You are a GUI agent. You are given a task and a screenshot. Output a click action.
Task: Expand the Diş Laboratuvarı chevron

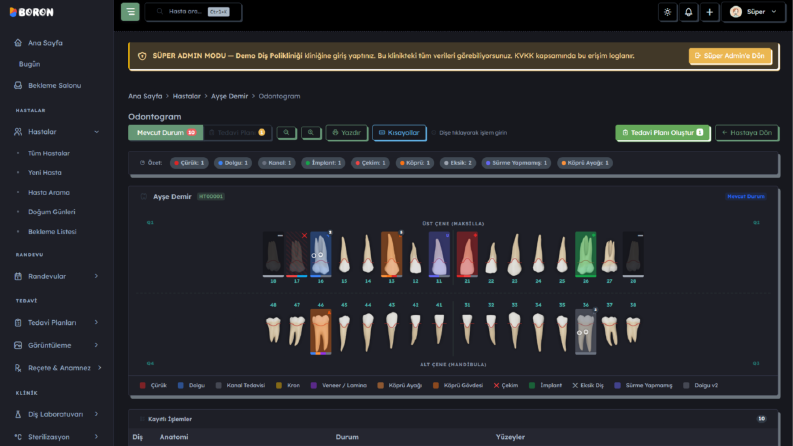(x=97, y=414)
